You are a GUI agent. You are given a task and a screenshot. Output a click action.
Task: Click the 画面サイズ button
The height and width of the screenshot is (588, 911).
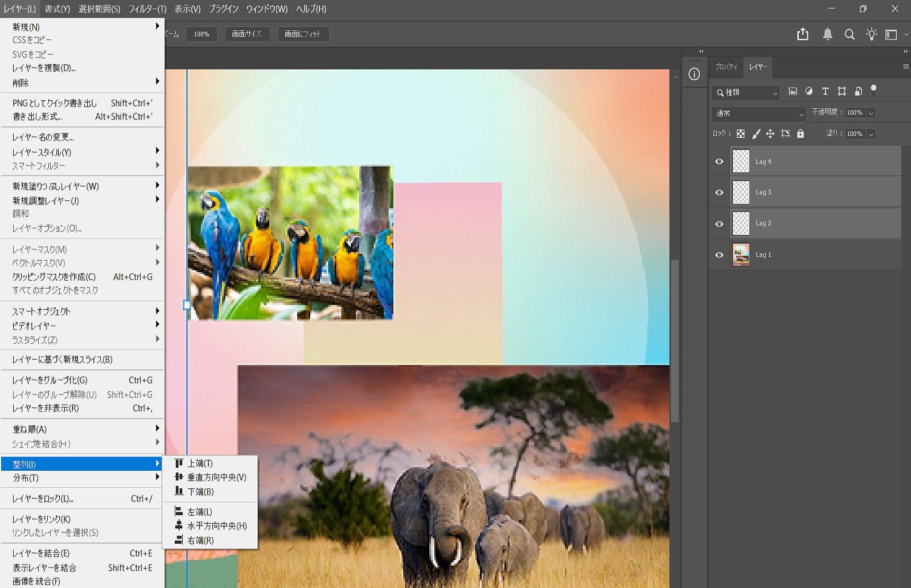click(x=247, y=34)
